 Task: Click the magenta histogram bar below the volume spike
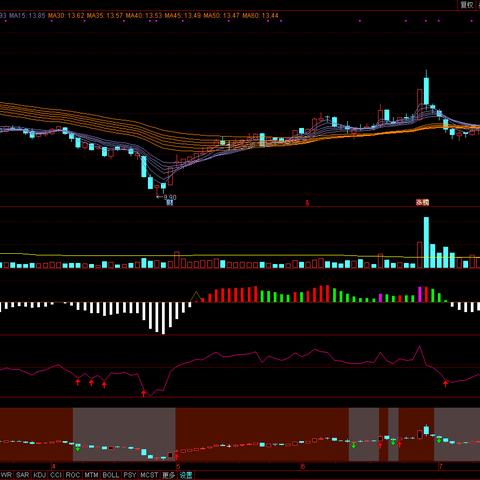pyautogui.click(x=420, y=294)
